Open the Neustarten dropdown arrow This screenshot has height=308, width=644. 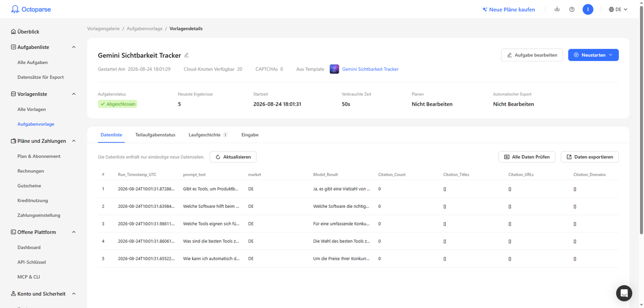(x=611, y=55)
